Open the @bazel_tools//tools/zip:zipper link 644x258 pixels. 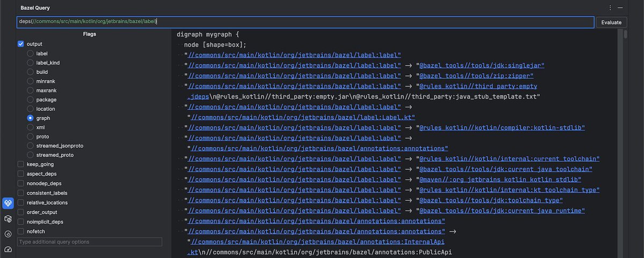[x=476, y=76]
